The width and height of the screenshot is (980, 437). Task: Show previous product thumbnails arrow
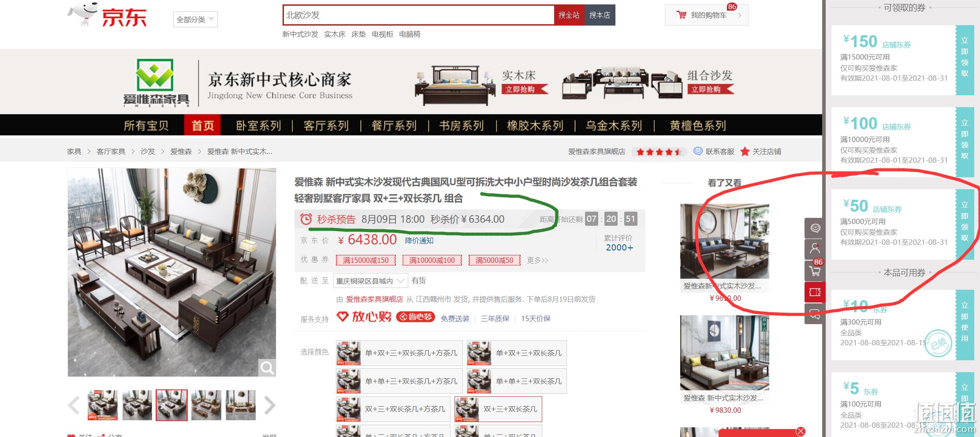click(x=74, y=405)
